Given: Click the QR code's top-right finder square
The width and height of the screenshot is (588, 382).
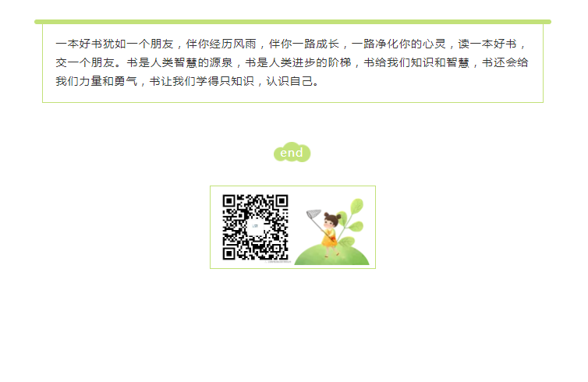Looking at the screenshot, I should 282,201.
